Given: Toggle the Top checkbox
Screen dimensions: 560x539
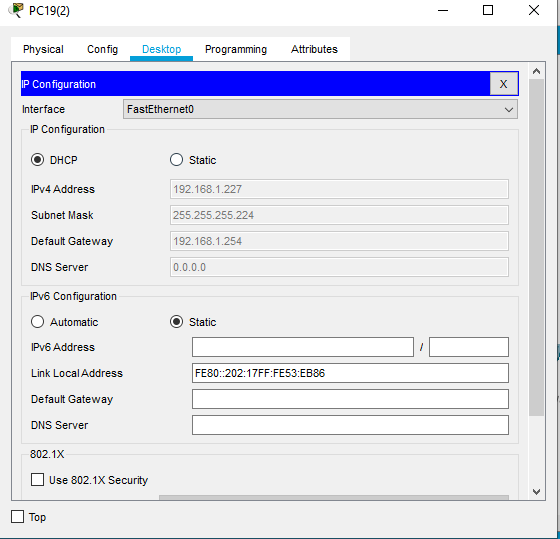Looking at the screenshot, I should click(x=18, y=516).
